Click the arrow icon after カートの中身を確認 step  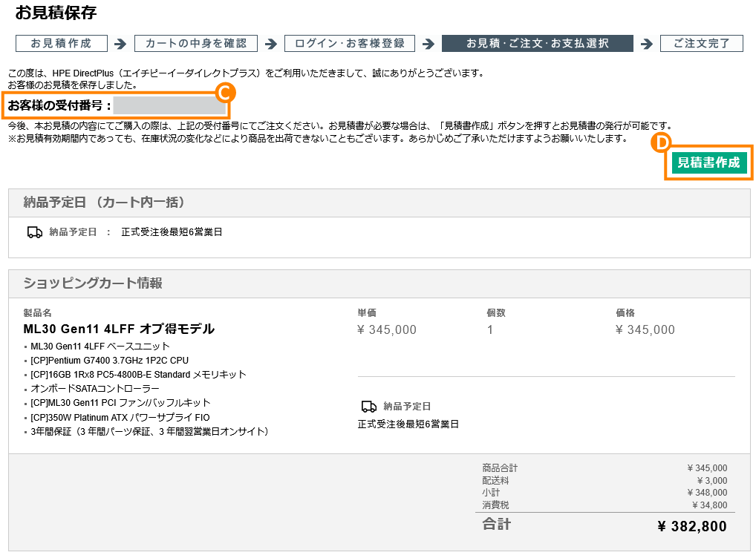[x=272, y=44]
